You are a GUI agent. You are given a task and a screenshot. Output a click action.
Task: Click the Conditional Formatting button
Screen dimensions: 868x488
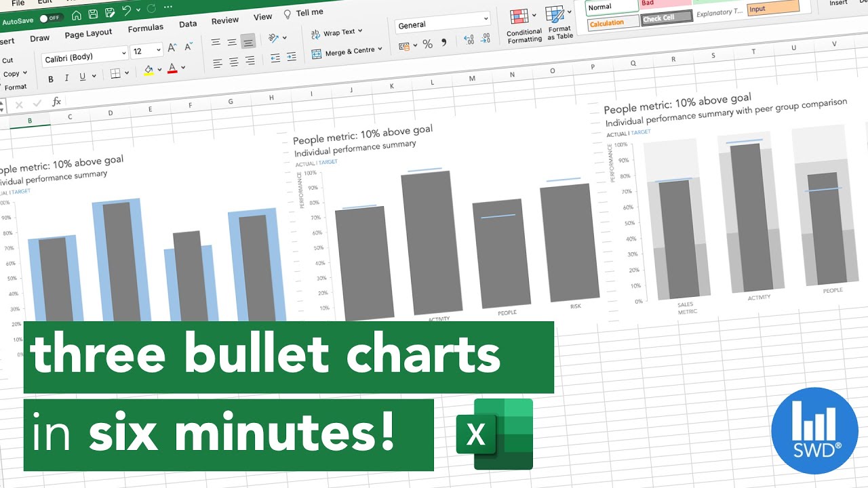click(524, 26)
